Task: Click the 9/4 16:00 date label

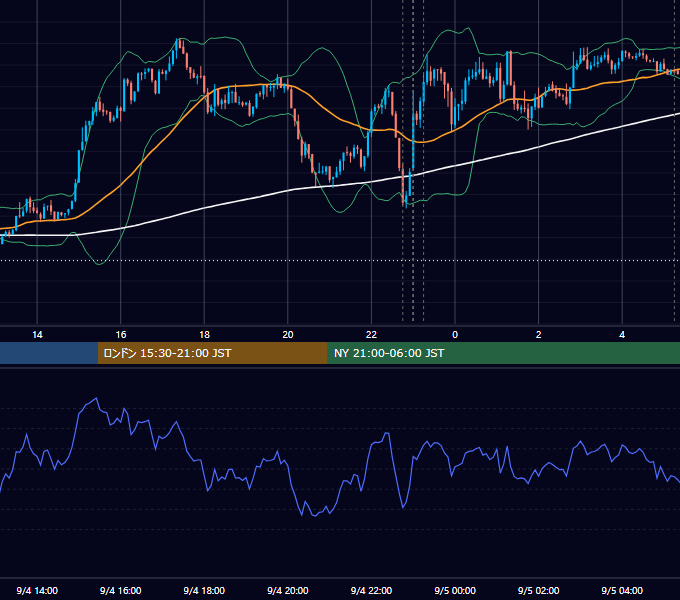Action: point(121,590)
